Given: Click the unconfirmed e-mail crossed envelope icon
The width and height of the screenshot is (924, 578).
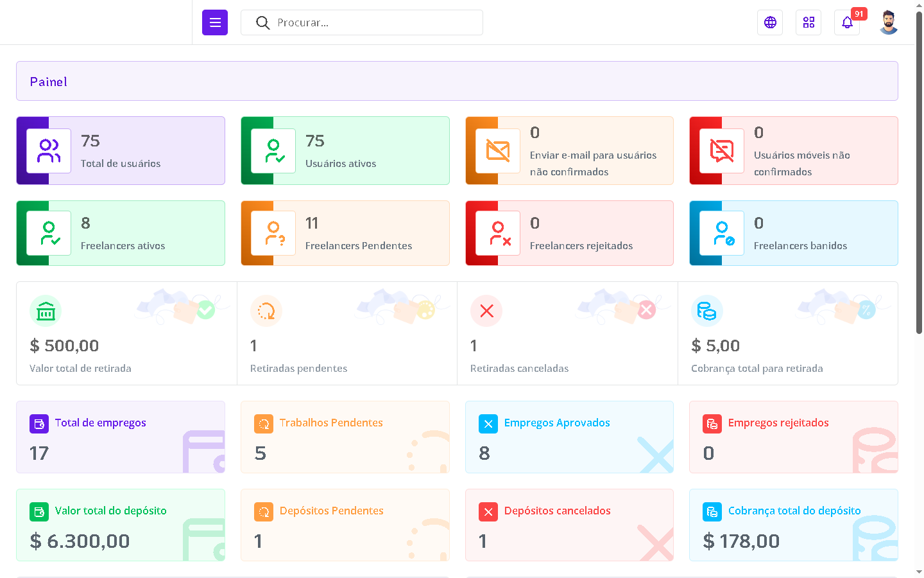Looking at the screenshot, I should point(498,151).
